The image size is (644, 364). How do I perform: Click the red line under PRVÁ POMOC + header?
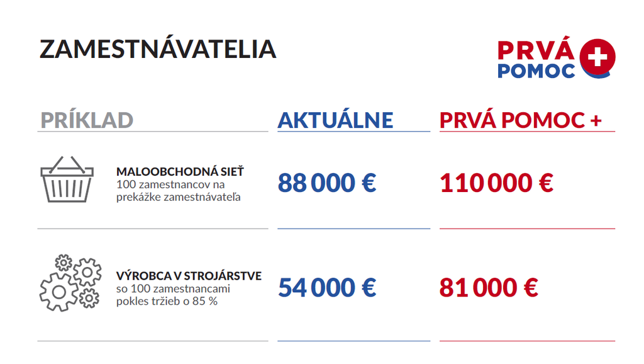coord(527,132)
